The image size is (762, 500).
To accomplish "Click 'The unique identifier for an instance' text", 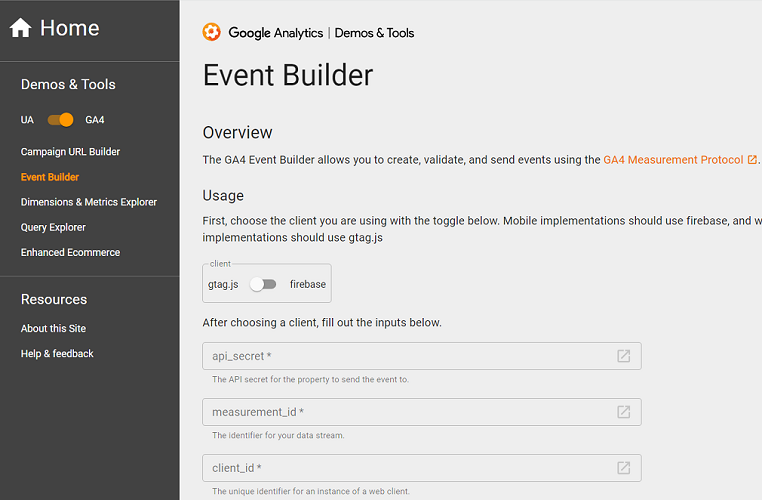I will 311,491.
